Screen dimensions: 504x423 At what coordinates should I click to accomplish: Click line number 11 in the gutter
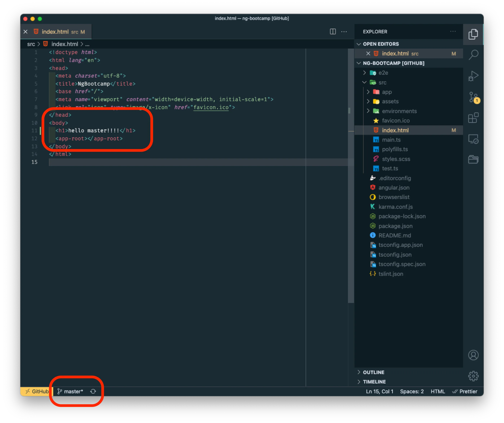[34, 130]
